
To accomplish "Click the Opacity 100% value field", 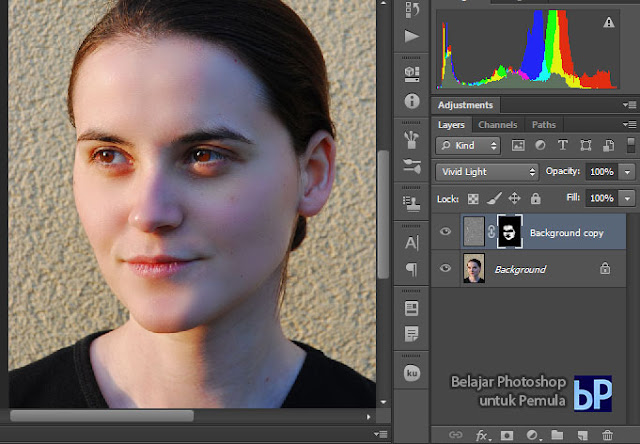I will click(602, 172).
